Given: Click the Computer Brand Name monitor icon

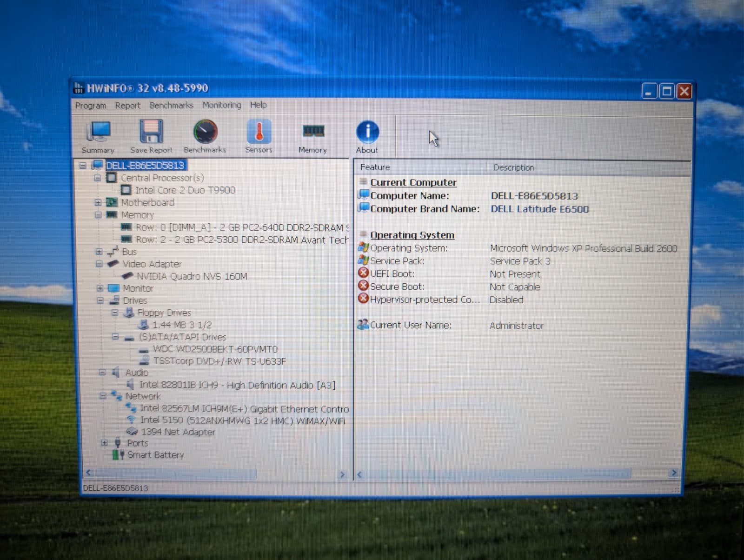Looking at the screenshot, I should (364, 207).
